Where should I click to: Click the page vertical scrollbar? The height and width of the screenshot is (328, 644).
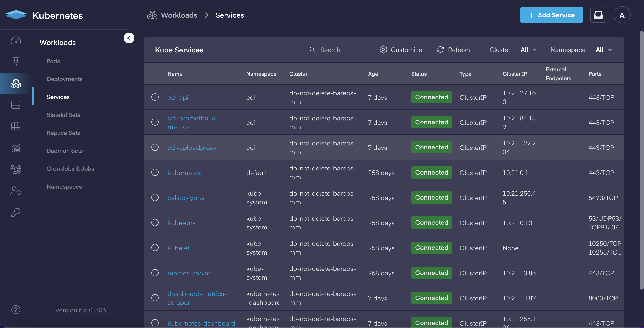click(x=642, y=160)
